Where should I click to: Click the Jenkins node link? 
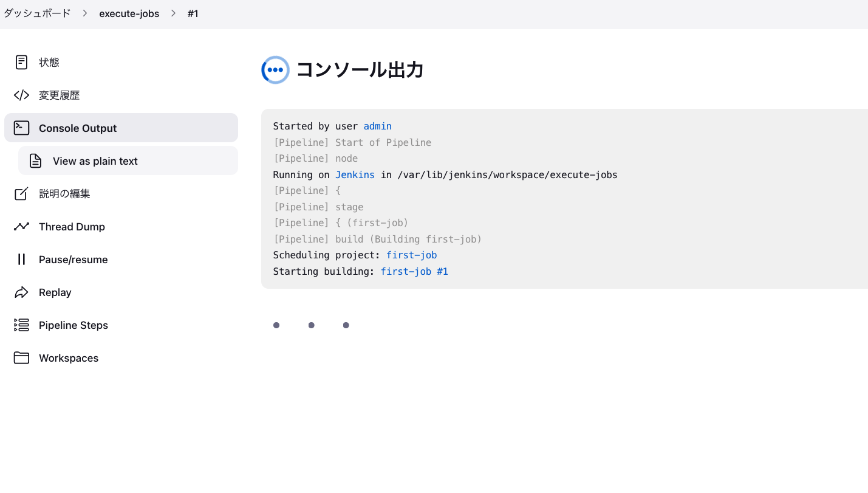click(355, 174)
